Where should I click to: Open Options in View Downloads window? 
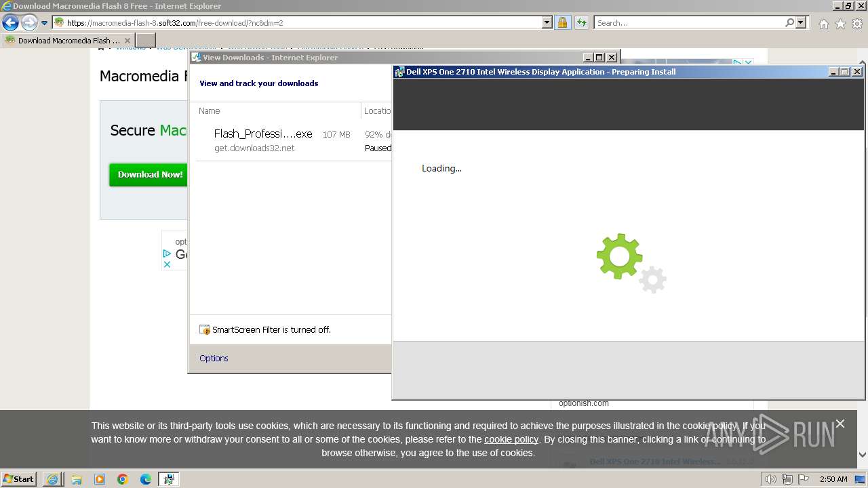[214, 358]
